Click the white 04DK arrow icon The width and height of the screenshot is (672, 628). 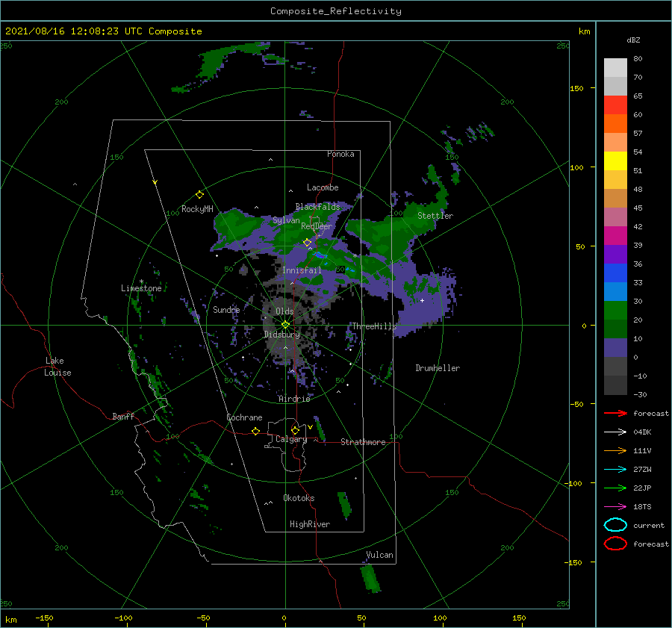[615, 432]
